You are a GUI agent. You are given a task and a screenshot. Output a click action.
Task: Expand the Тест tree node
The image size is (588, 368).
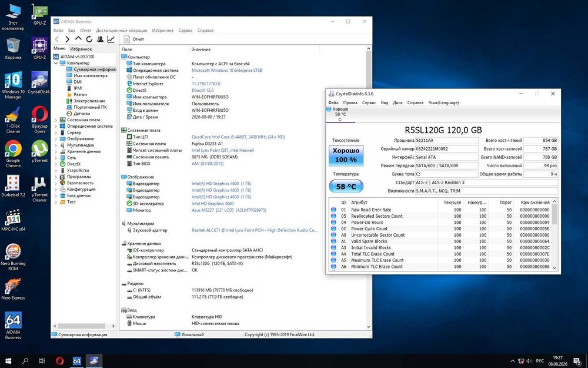56,202
